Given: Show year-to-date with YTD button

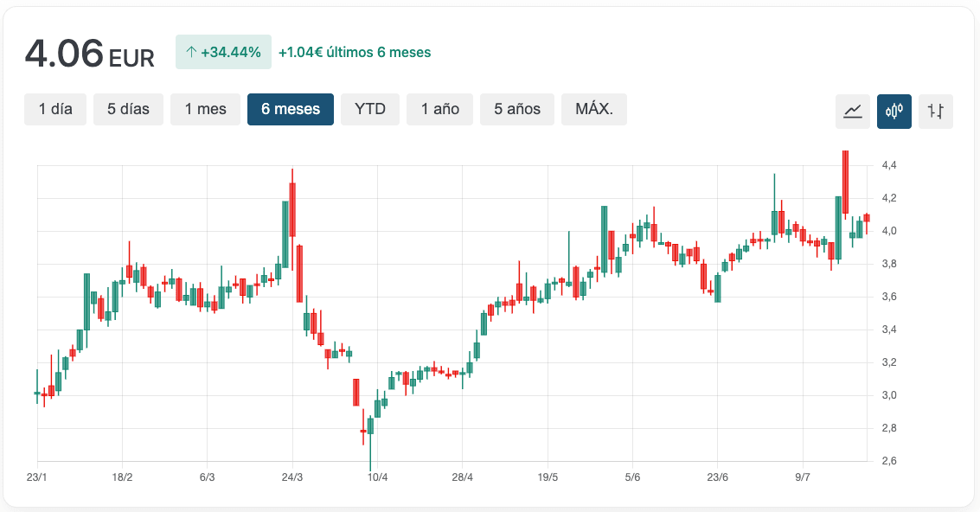Looking at the screenshot, I should (370, 109).
